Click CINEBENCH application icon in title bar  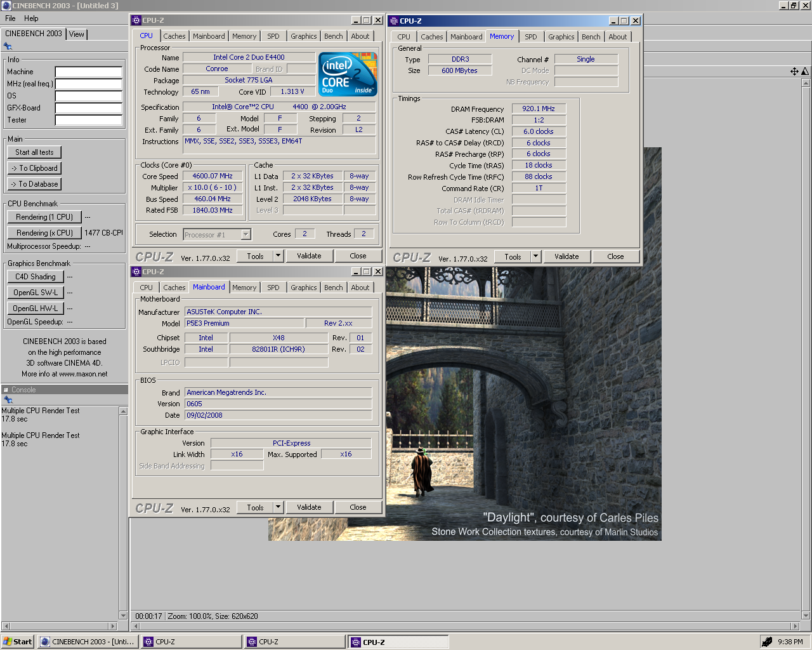(6, 5)
